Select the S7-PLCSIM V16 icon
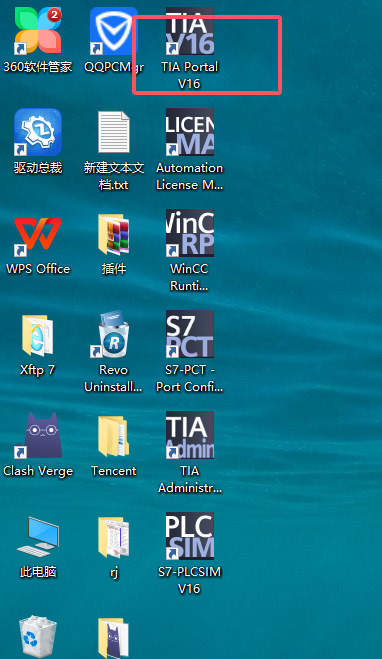Screen dimensions: 382x659 tap(190, 535)
